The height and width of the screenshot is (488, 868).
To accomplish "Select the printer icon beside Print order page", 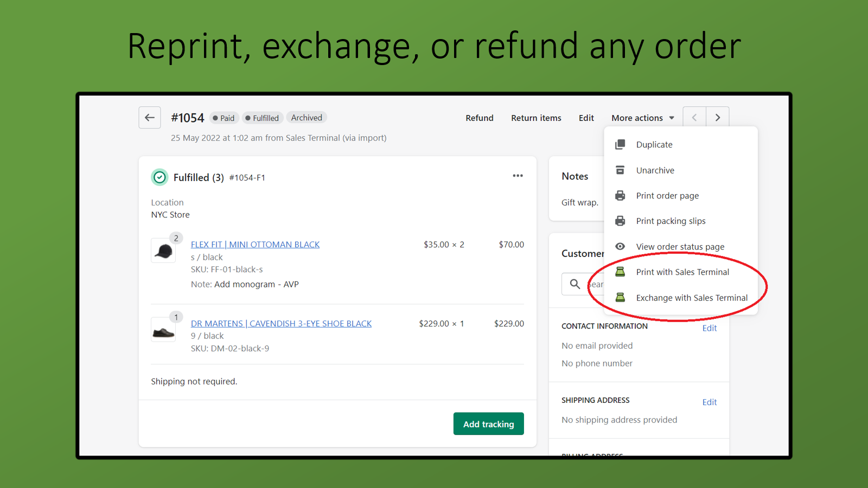I will [x=620, y=195].
